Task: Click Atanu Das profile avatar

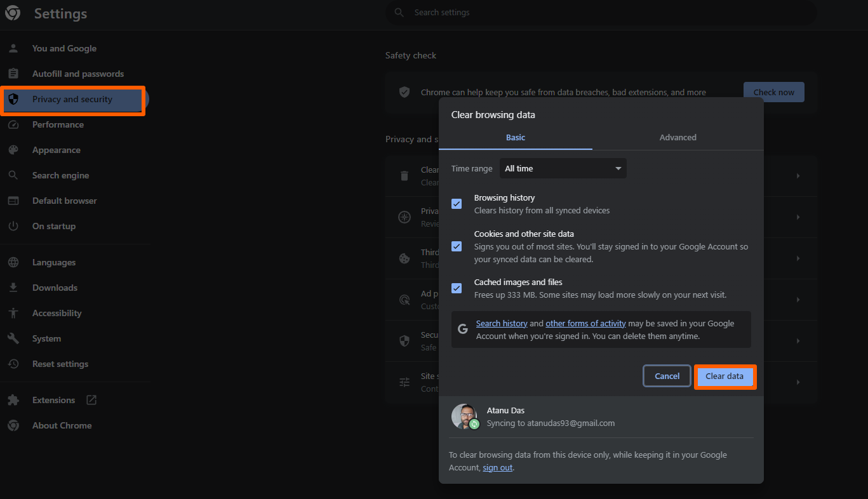Action: [464, 416]
